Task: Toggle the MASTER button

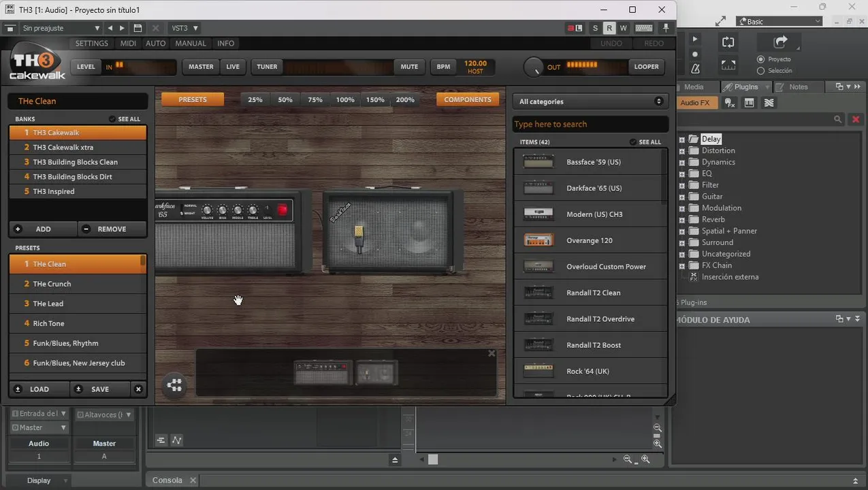Action: tap(201, 67)
